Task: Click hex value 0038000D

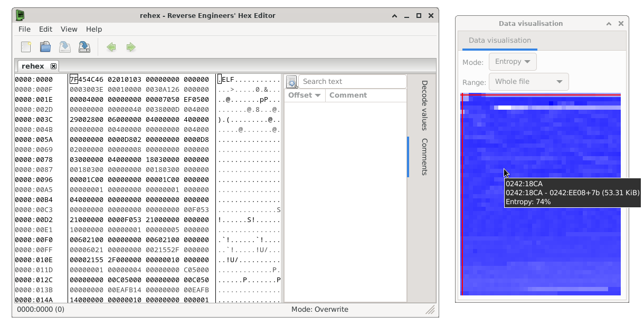Action: click(x=163, y=110)
